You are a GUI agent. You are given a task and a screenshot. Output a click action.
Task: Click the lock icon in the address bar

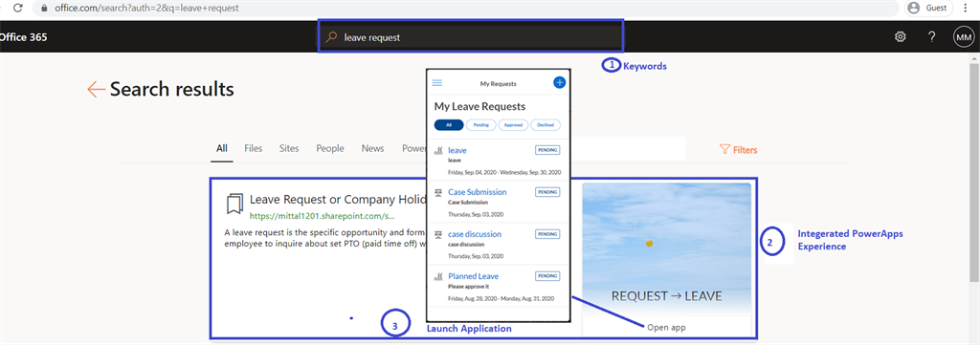point(44,9)
